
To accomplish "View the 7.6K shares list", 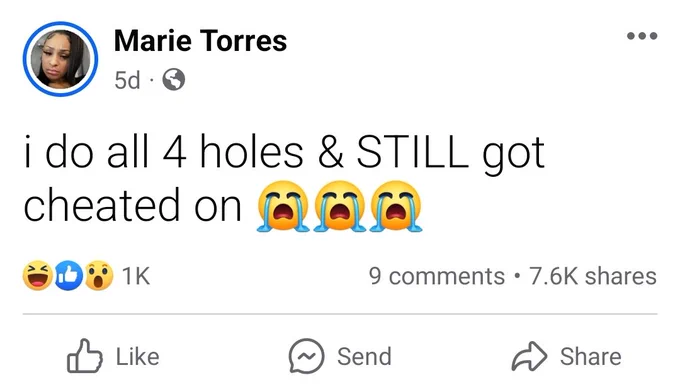I will coord(592,276).
